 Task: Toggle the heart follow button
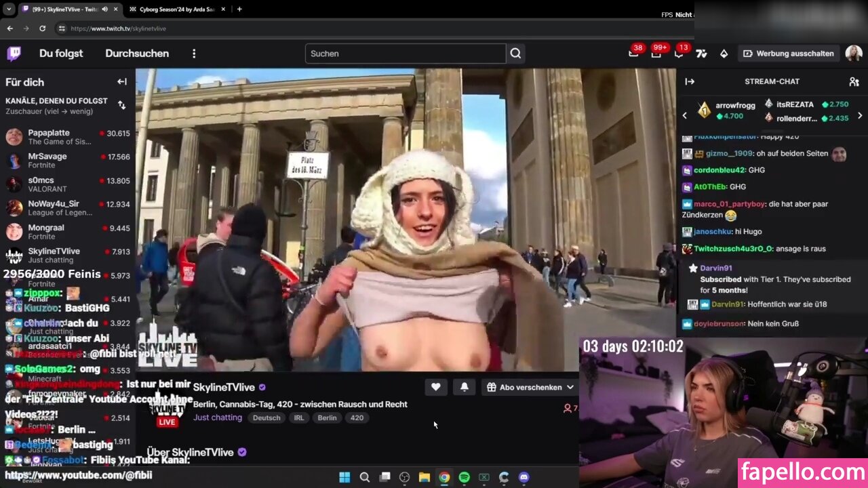coord(435,387)
